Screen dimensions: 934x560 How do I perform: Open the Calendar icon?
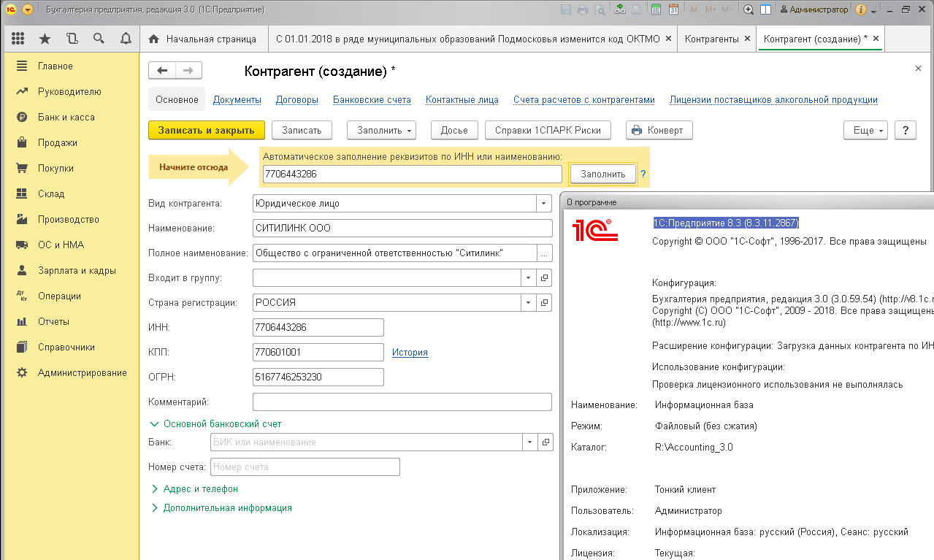click(x=673, y=9)
